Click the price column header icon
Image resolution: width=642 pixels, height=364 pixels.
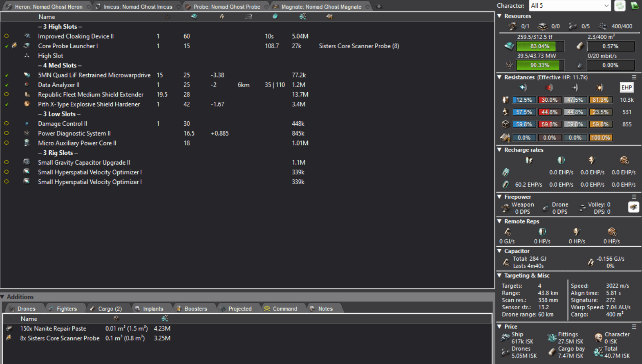(302, 17)
